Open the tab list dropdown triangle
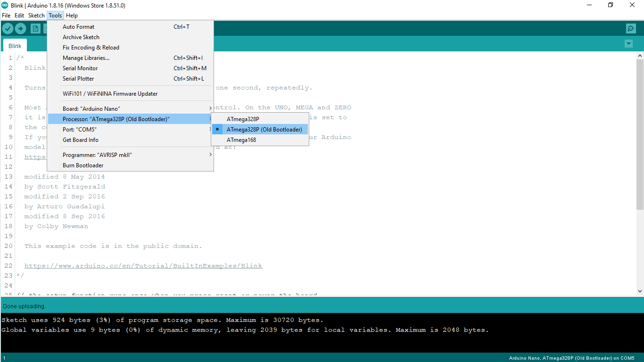This screenshot has height=362, width=644. 628,43
